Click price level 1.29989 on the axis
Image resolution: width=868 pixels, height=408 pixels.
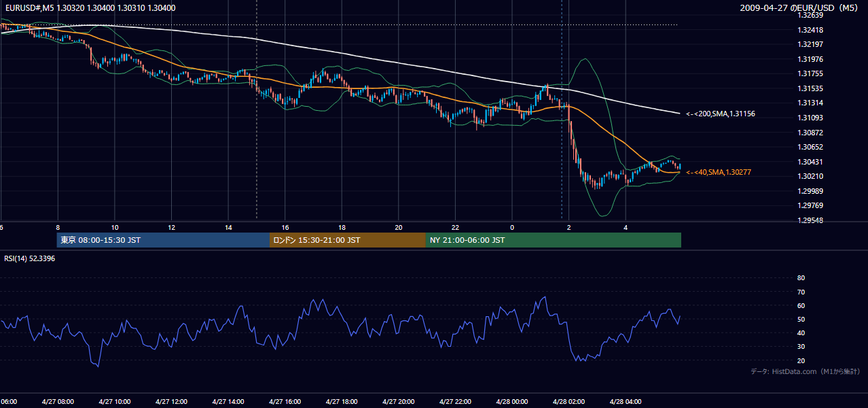(x=810, y=191)
